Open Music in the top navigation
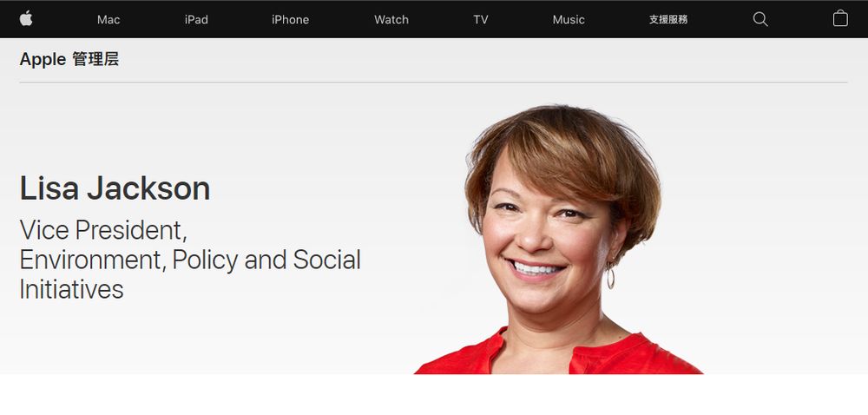 (569, 19)
